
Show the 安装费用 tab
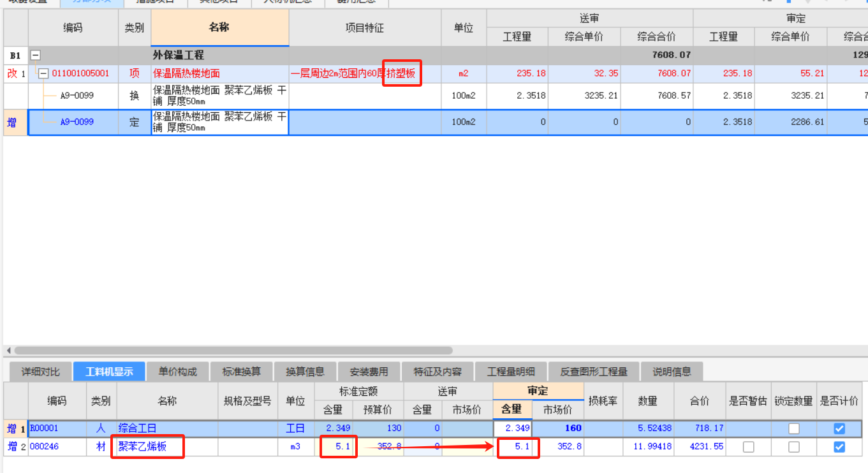[369, 372]
